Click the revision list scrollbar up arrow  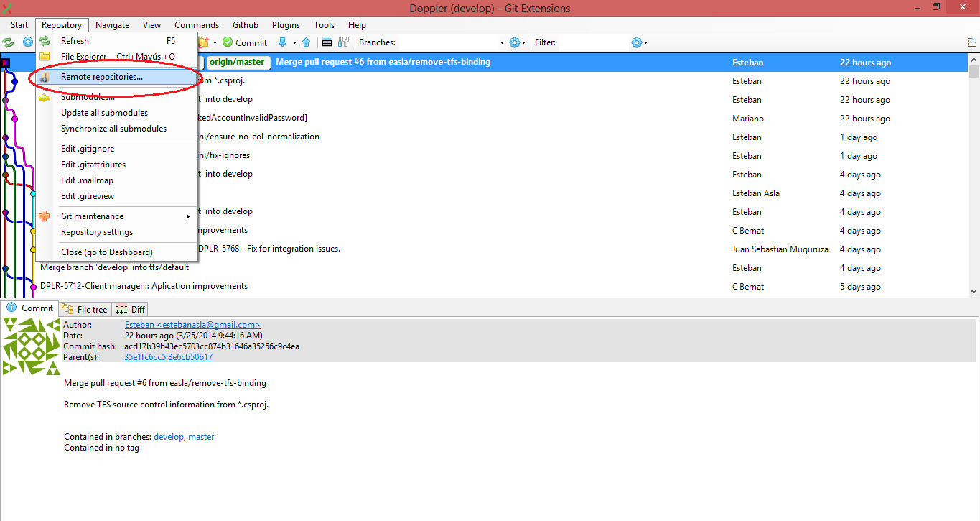pos(974,59)
